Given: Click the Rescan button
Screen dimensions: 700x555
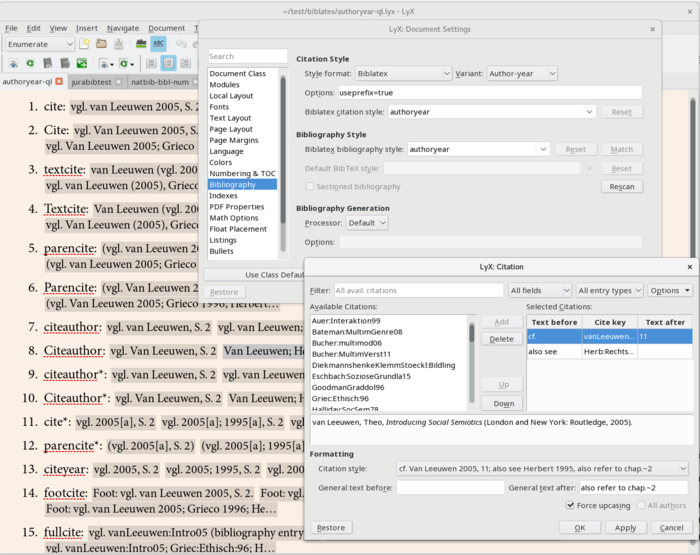Looking at the screenshot, I should (621, 187).
